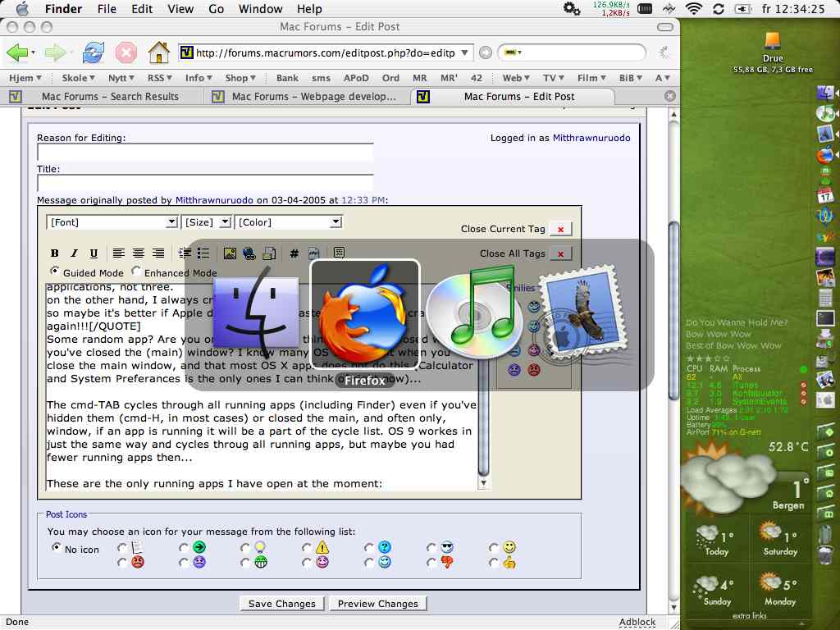Open the Edit menu
The height and width of the screenshot is (630, 840).
click(x=142, y=9)
